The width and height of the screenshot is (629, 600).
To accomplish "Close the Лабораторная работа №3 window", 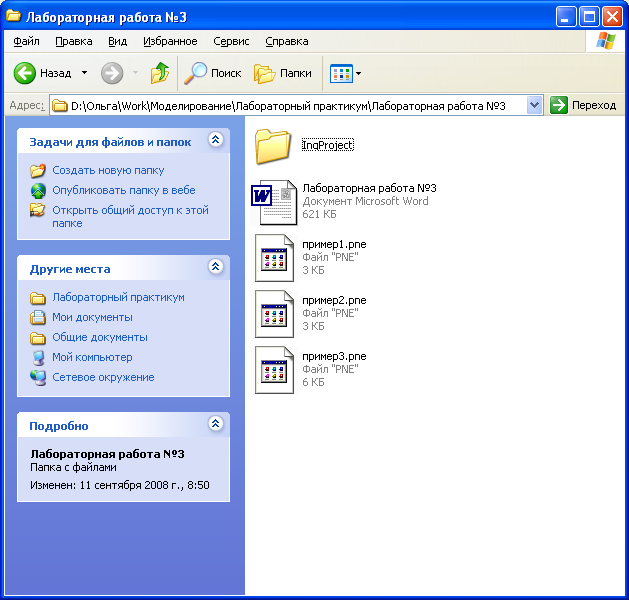I will coord(612,17).
